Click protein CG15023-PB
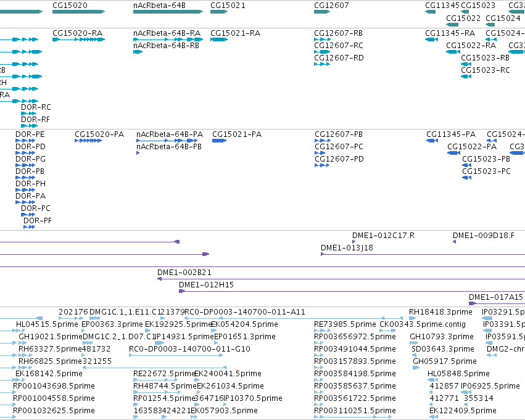The image size is (525, 420). coord(486,159)
